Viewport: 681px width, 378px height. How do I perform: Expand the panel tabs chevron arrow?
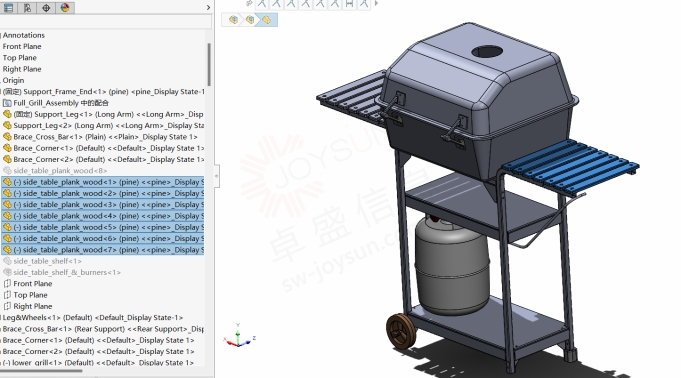click(x=208, y=7)
